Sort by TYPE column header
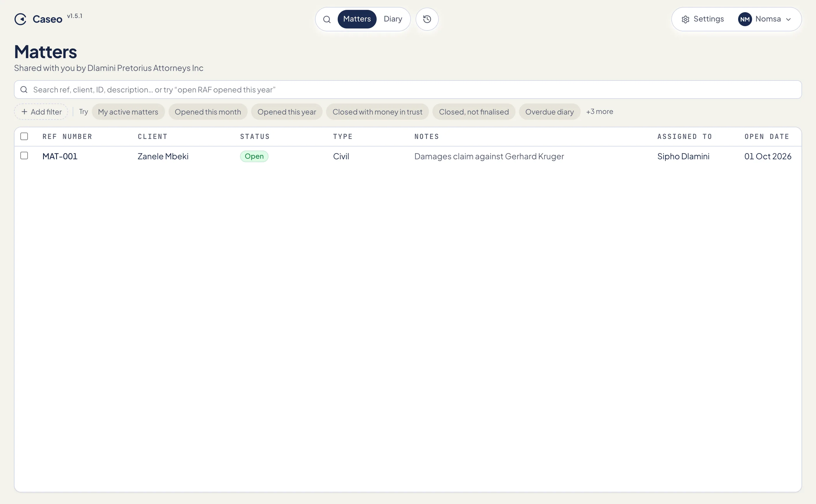 (343, 136)
